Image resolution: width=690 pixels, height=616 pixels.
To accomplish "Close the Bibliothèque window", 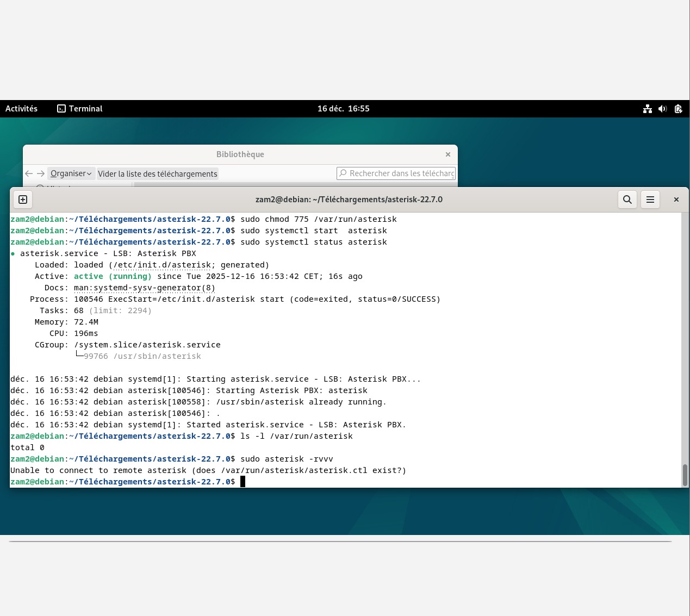I will [448, 154].
